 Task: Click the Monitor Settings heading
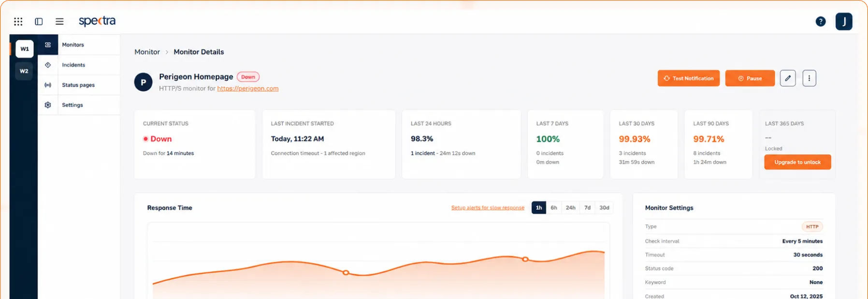pyautogui.click(x=669, y=208)
